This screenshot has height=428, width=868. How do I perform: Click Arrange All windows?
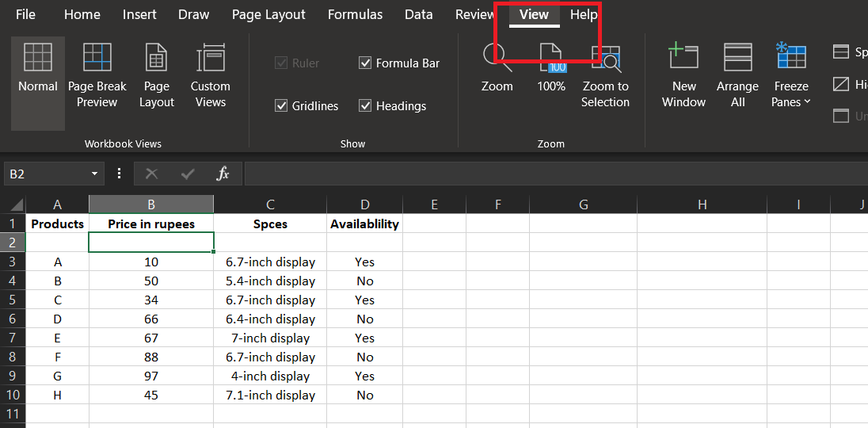(737, 76)
